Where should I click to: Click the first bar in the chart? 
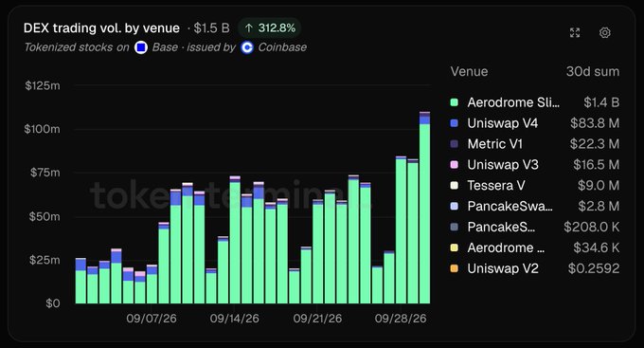[80, 281]
